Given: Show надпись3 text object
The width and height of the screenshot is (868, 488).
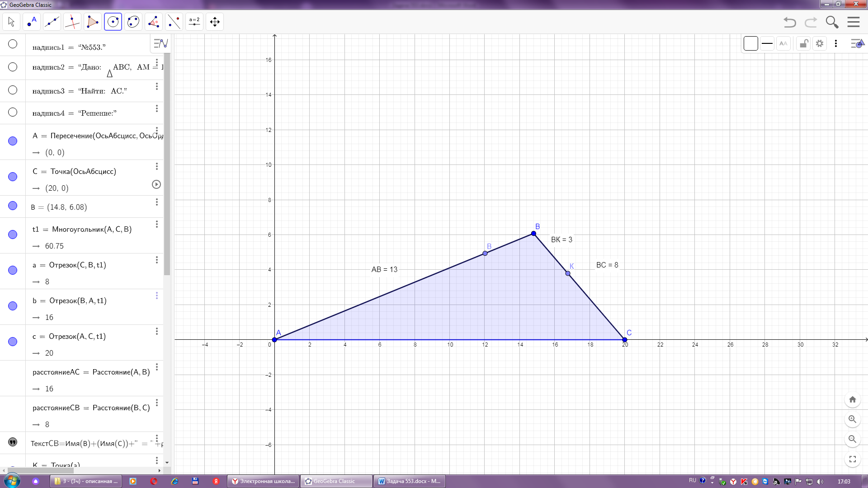Looking at the screenshot, I should pos(13,90).
